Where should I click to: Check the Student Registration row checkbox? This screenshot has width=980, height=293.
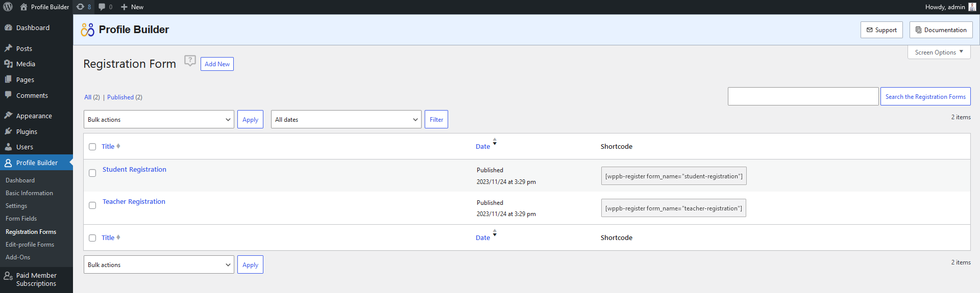tap(92, 173)
